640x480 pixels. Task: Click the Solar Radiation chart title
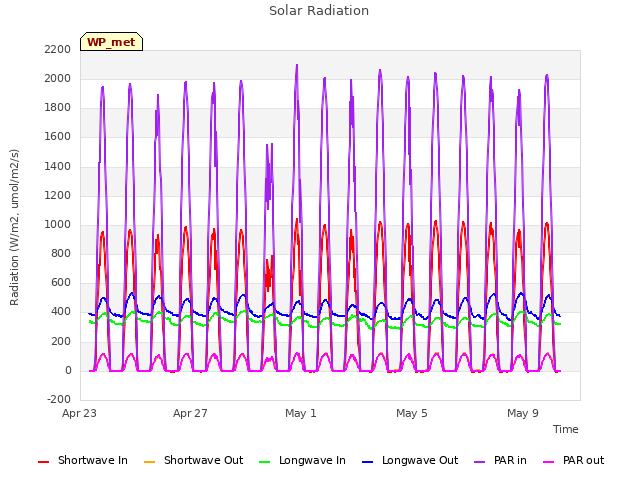319,11
